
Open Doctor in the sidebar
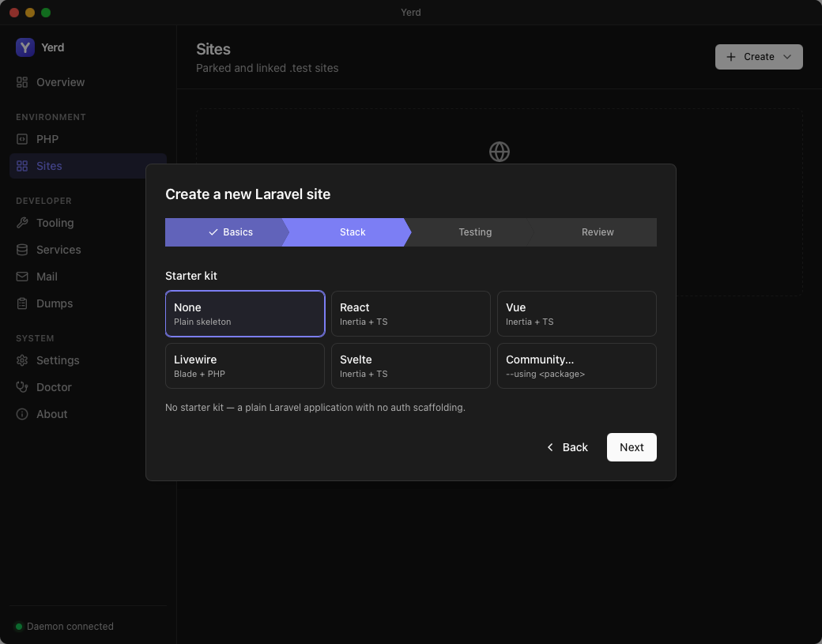pos(88,387)
